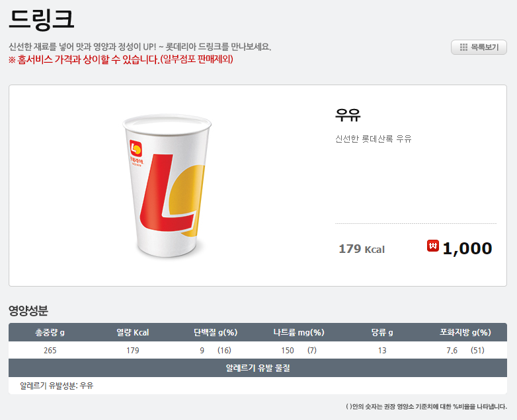Click the 영양성분 section heading
The height and width of the screenshot is (420, 517).
click(x=28, y=310)
